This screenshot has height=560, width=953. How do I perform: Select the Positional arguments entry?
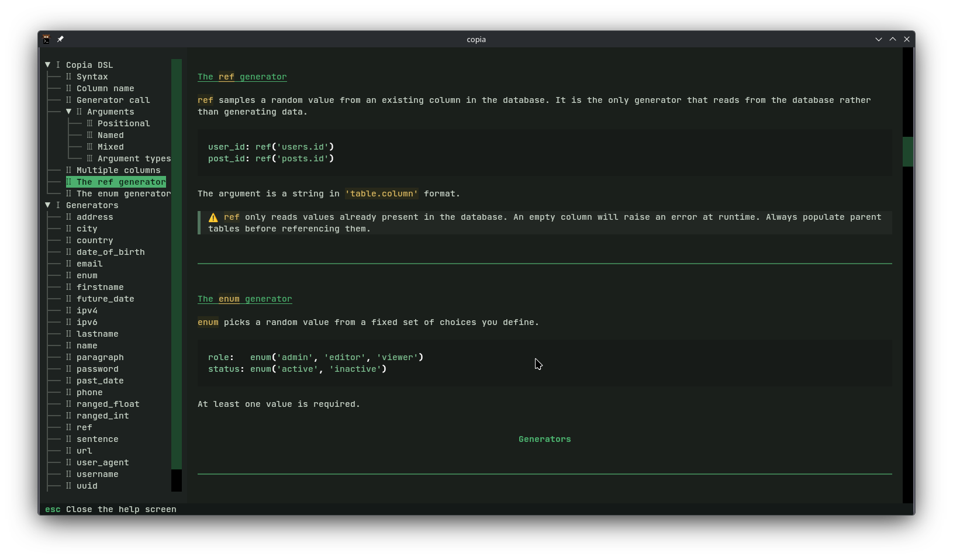123,123
